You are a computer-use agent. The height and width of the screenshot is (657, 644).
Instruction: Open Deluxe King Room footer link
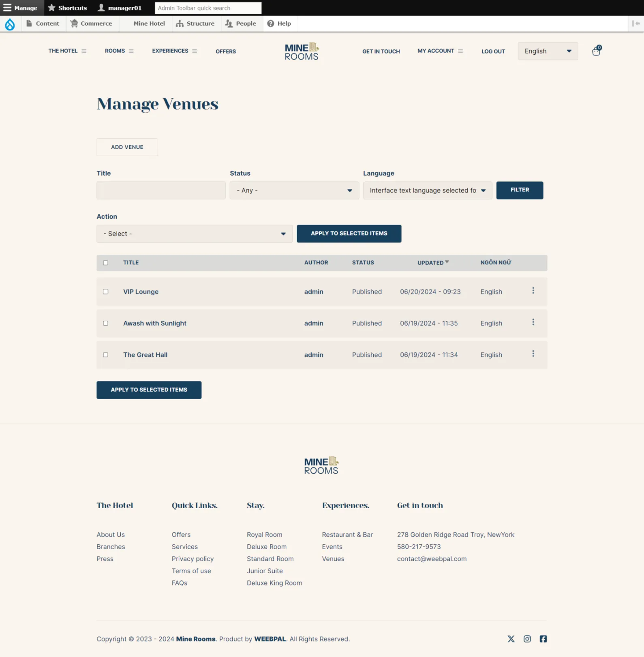[274, 583]
